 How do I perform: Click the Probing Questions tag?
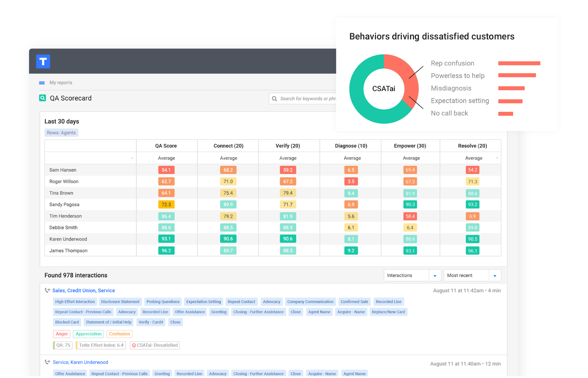163,302
